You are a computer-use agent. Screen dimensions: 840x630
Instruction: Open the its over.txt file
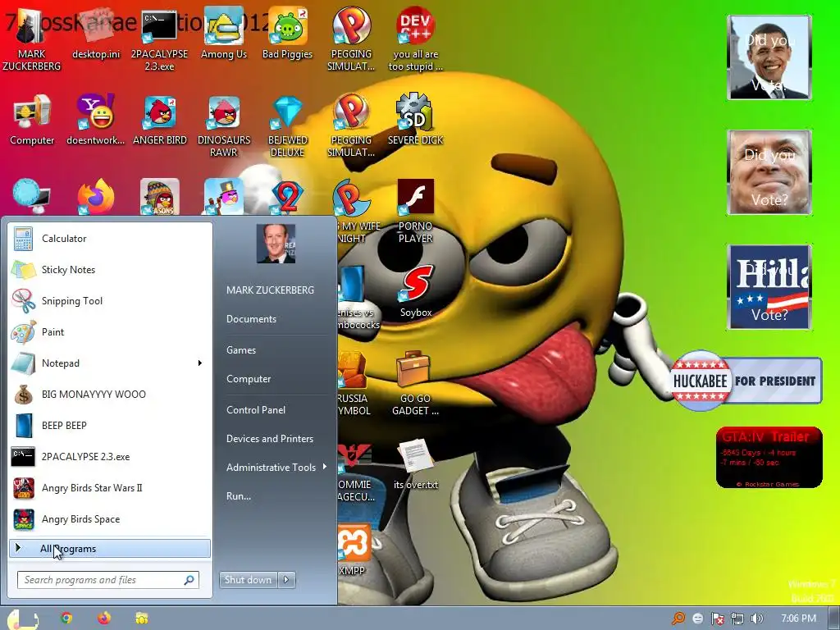(415, 465)
